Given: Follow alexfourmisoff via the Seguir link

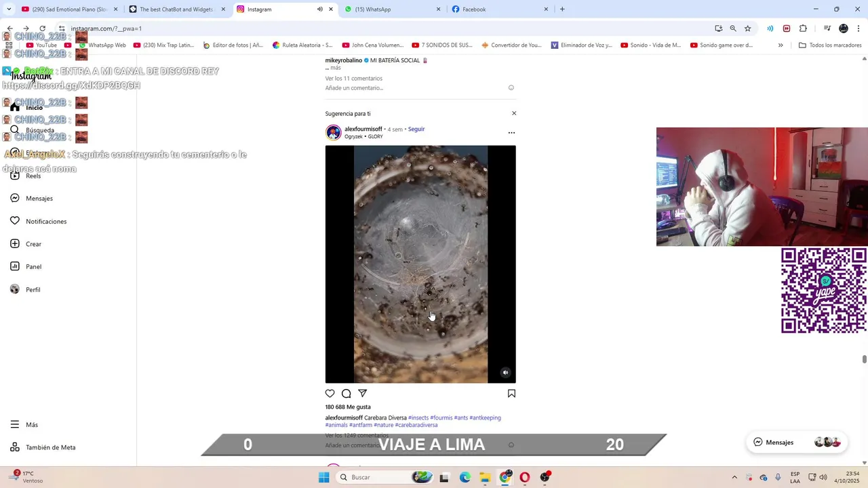Looking at the screenshot, I should click(x=416, y=129).
